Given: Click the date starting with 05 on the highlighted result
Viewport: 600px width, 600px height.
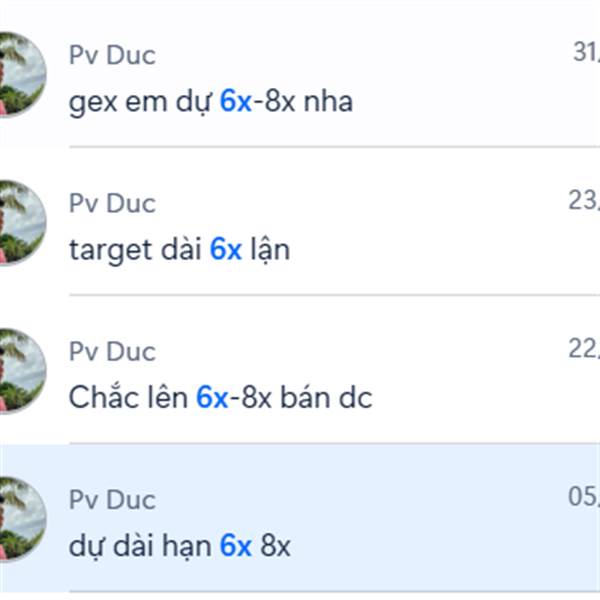Looking at the screenshot, I should tap(584, 496).
